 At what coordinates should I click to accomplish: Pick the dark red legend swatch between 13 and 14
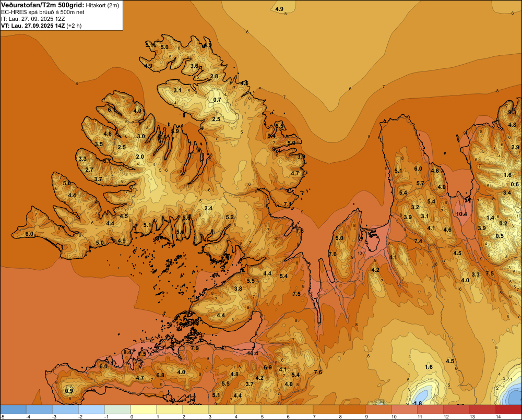[482, 410]
